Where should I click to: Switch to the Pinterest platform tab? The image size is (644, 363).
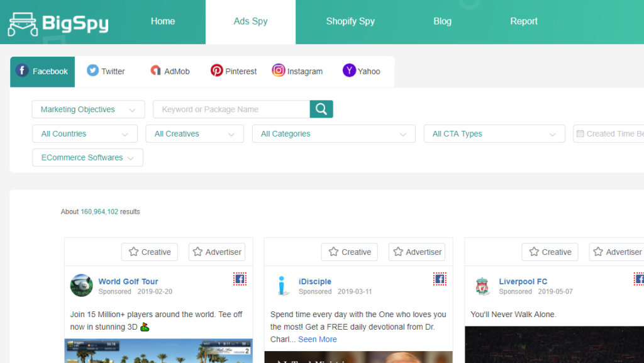pos(233,72)
